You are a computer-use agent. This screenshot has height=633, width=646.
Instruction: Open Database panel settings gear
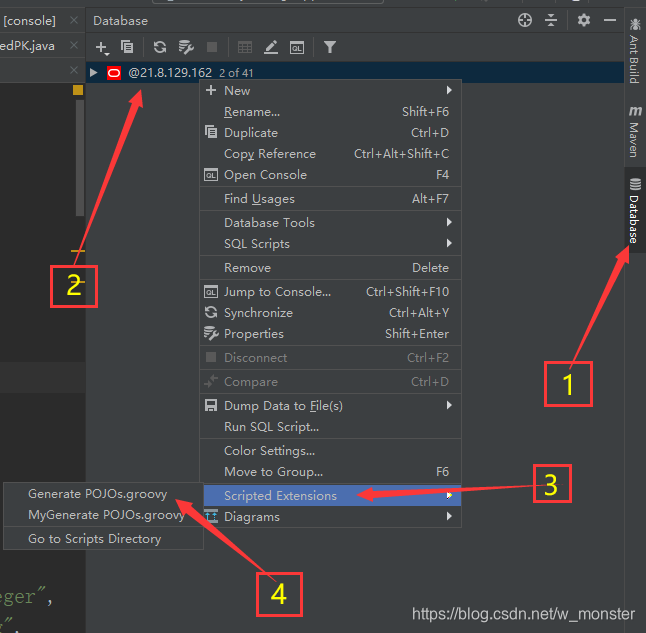pyautogui.click(x=583, y=20)
